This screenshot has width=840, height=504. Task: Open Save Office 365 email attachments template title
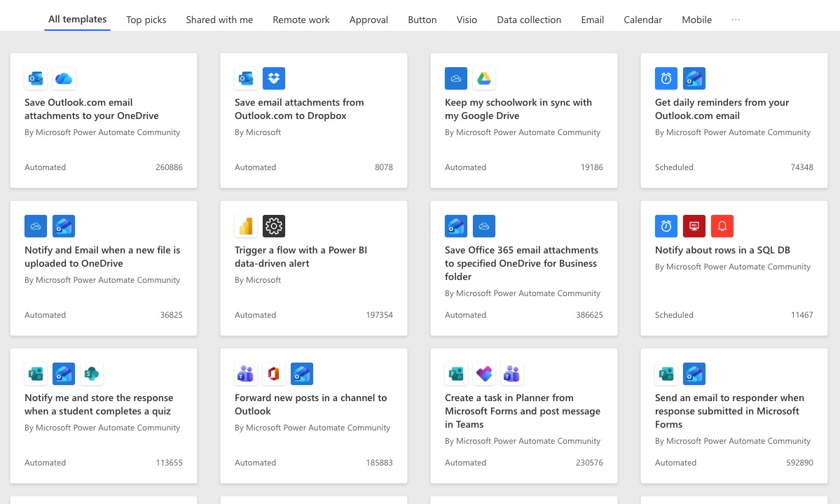click(521, 262)
